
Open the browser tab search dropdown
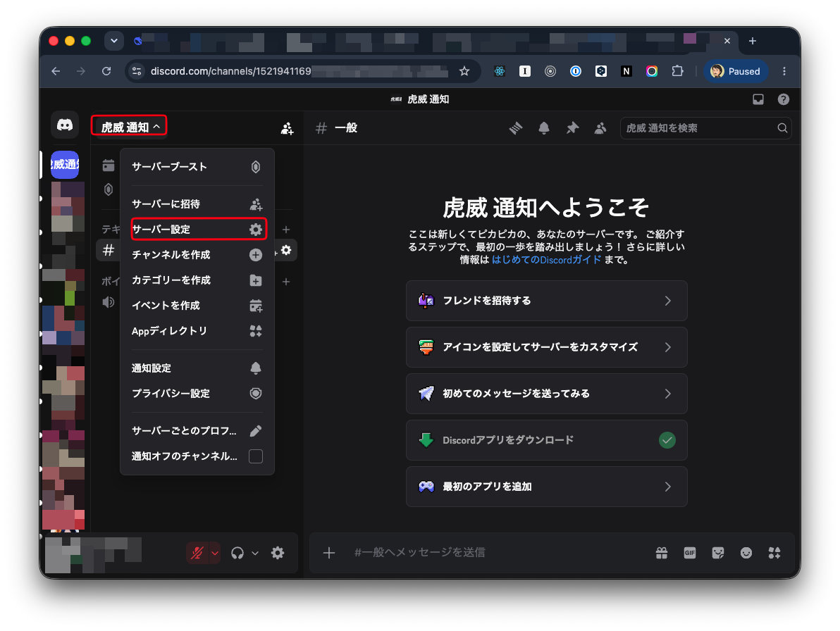[x=114, y=41]
